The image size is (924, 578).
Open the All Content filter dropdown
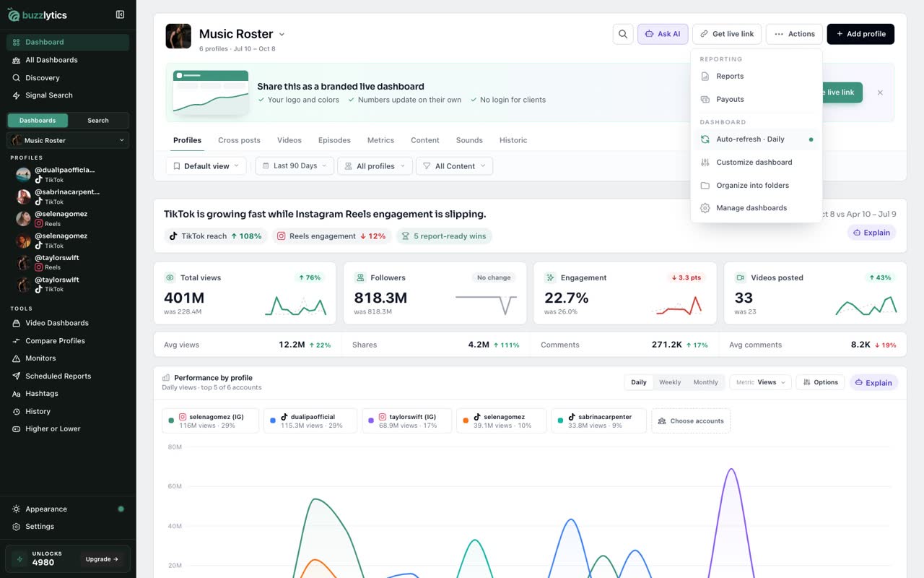click(x=454, y=166)
